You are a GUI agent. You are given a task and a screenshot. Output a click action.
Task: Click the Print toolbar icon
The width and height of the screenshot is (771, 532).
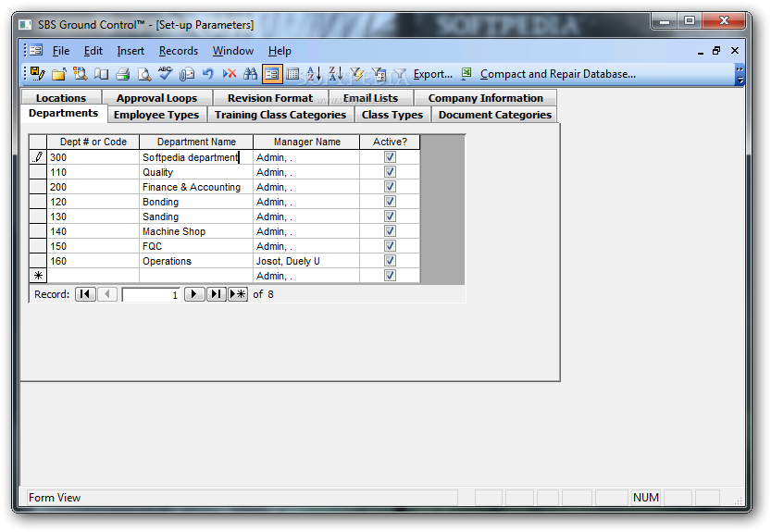[122, 74]
